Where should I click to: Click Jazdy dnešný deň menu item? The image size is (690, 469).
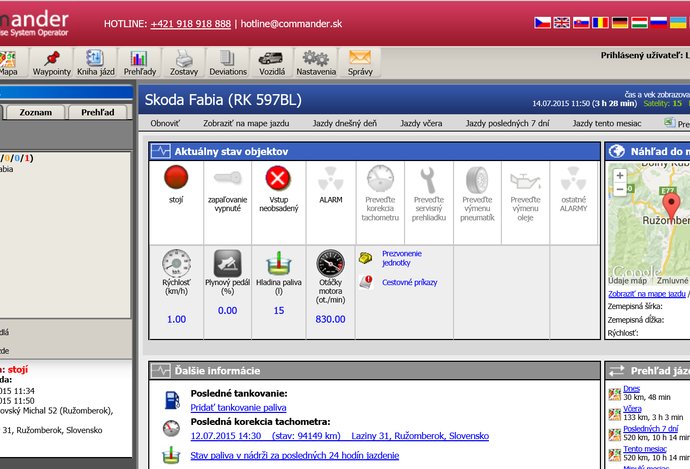click(x=345, y=123)
